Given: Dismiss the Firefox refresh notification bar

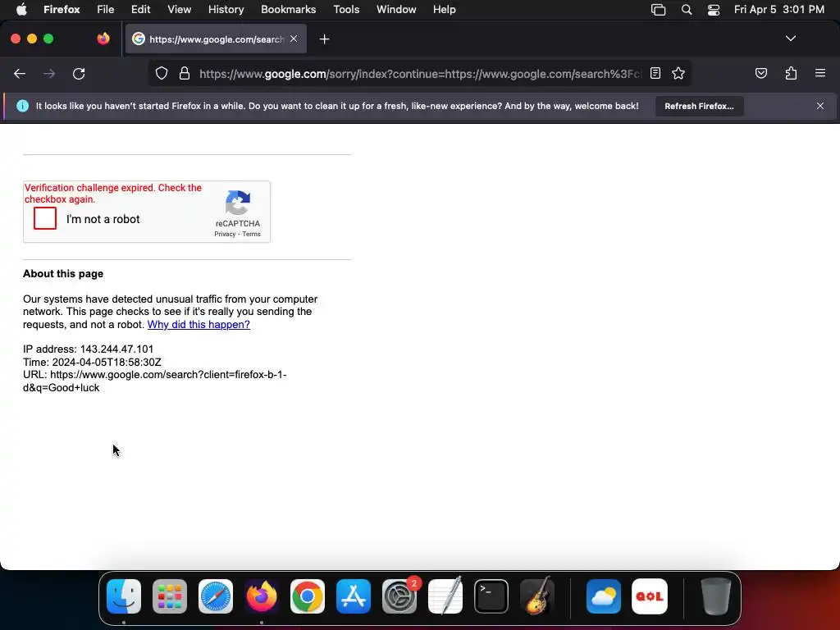Looking at the screenshot, I should click(820, 106).
